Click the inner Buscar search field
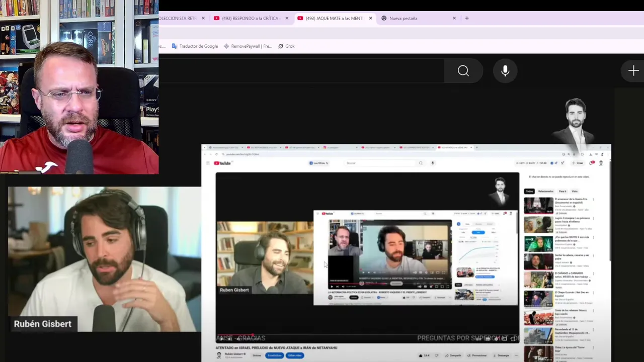The height and width of the screenshot is (362, 644). [380, 163]
